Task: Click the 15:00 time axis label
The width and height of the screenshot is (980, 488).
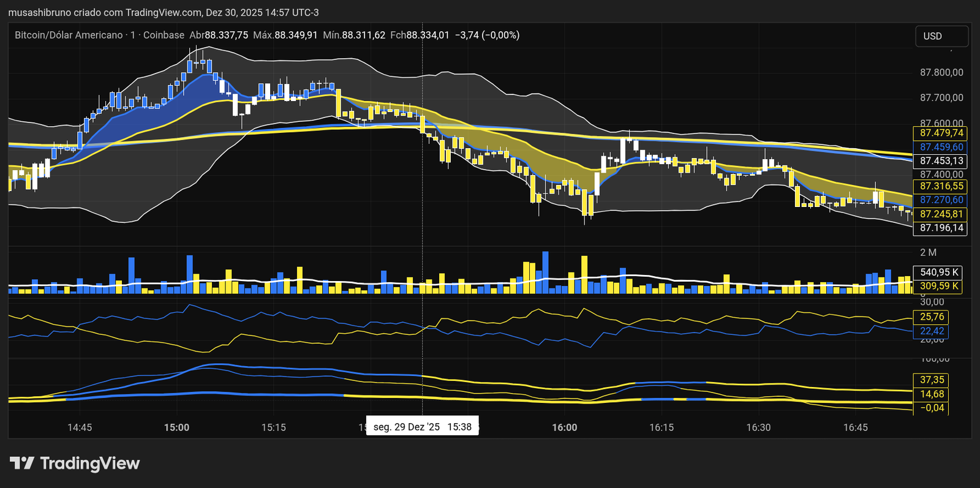Action: point(176,427)
